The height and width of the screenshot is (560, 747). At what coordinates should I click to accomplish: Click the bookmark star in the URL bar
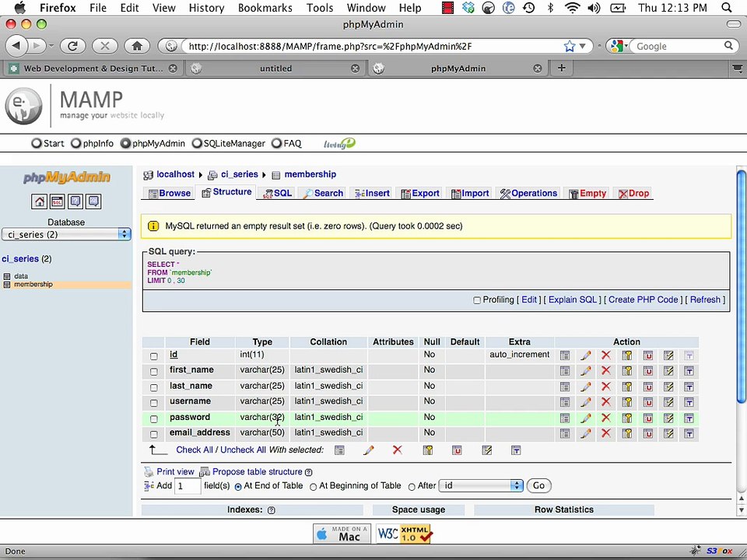click(x=570, y=46)
